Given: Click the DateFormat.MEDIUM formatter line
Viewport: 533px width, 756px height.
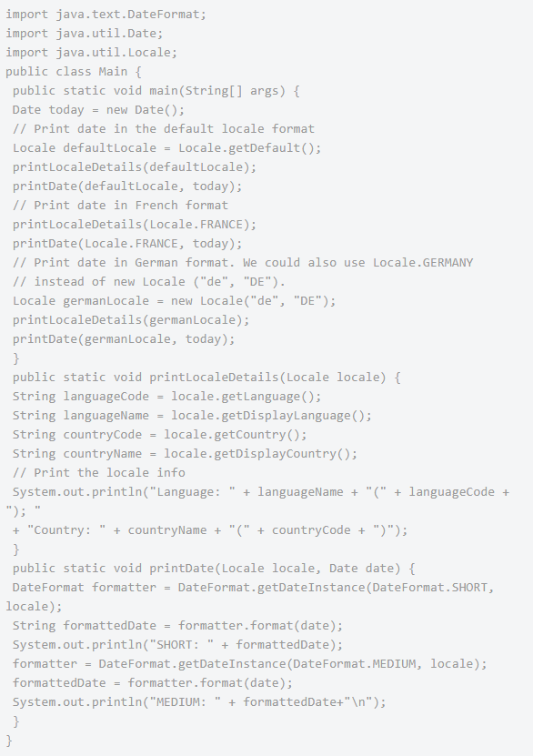Looking at the screenshot, I should coord(249,664).
